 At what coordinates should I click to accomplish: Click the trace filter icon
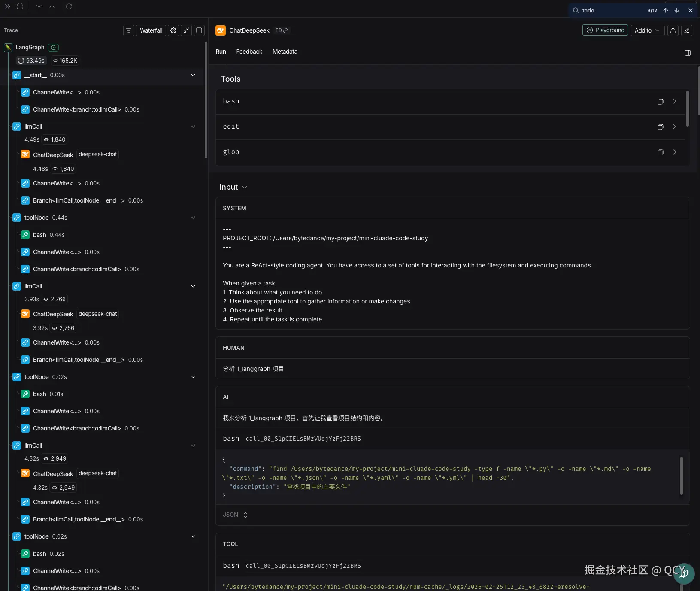128,30
